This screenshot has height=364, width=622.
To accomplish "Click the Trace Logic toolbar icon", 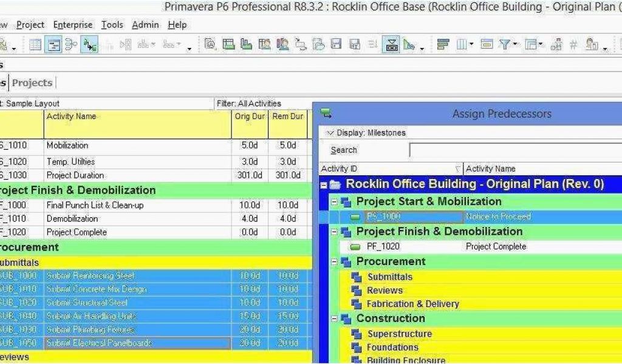I will coord(125,44).
